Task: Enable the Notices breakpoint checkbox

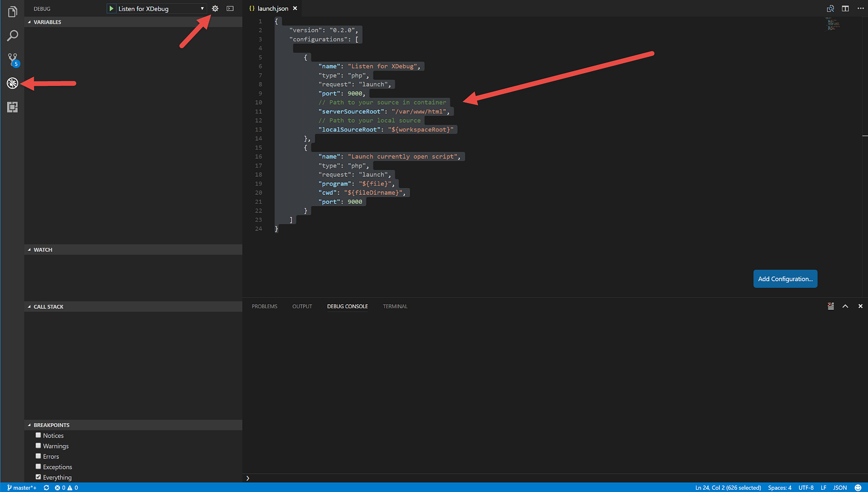Action: click(x=39, y=435)
